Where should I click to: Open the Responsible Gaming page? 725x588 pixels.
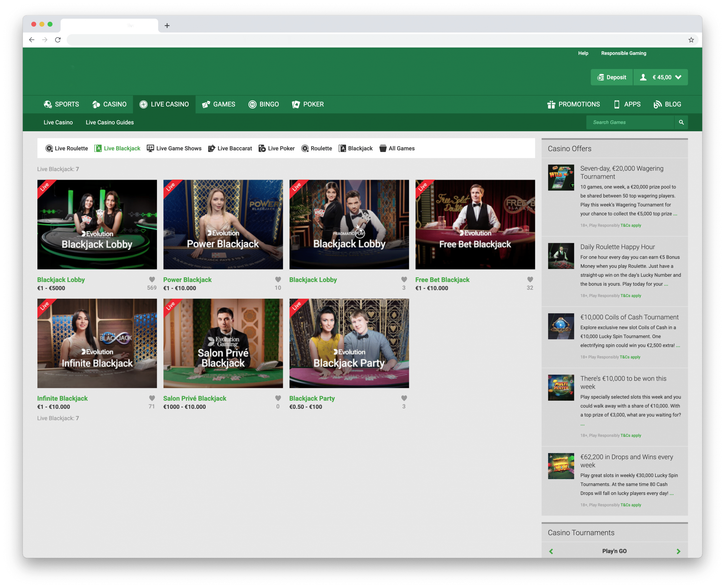click(623, 53)
